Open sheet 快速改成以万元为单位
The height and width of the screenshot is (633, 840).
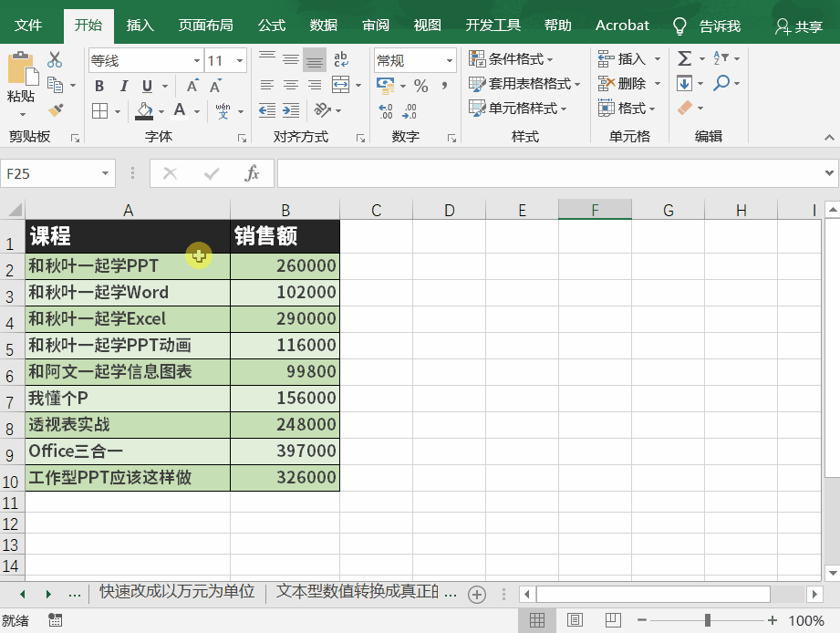(x=177, y=592)
